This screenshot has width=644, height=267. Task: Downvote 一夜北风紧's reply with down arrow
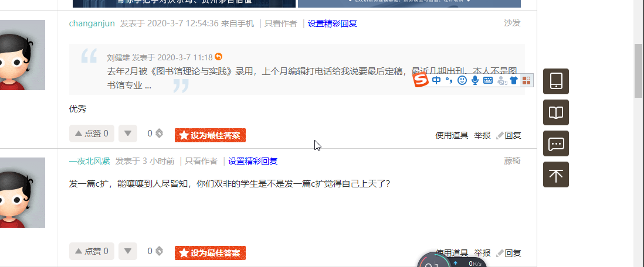[x=128, y=251]
